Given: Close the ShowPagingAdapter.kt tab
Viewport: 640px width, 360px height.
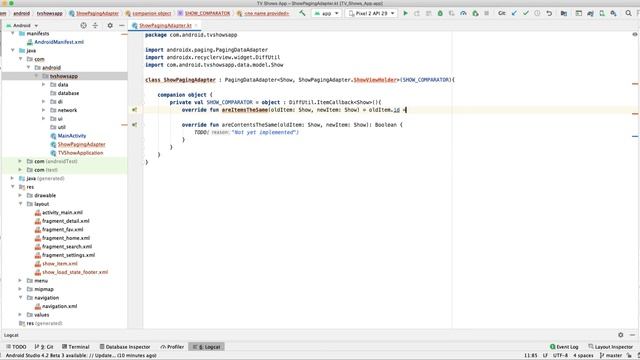Looking at the screenshot, I should tap(196, 25).
